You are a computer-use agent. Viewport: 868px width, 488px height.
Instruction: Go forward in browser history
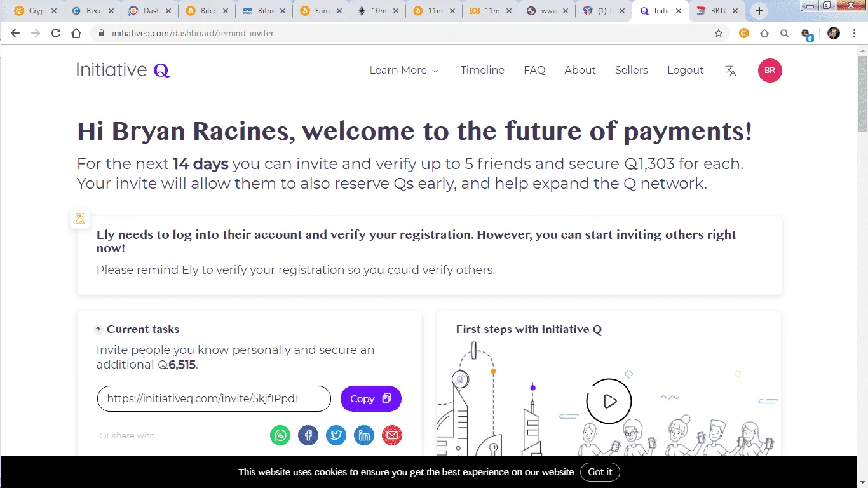pos(36,33)
